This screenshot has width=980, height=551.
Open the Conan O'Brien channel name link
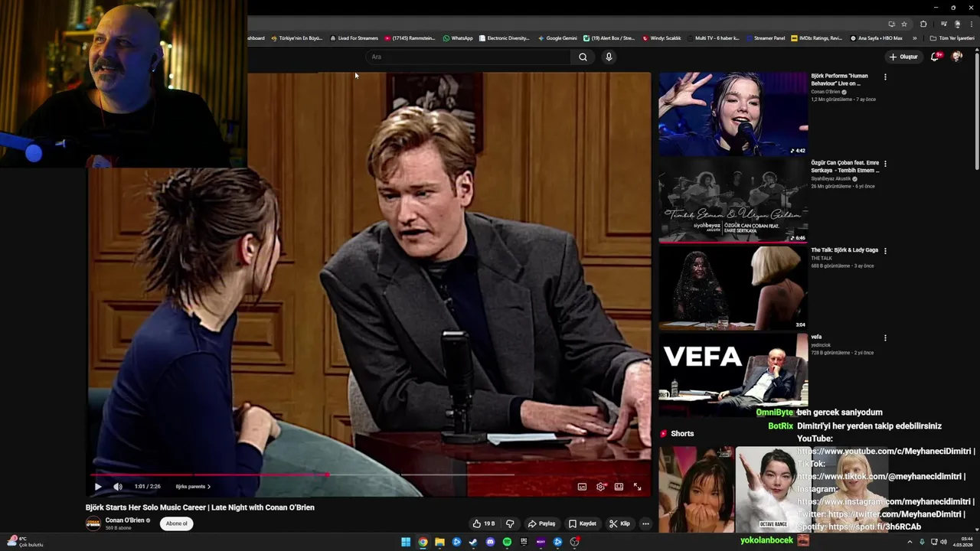coord(125,520)
